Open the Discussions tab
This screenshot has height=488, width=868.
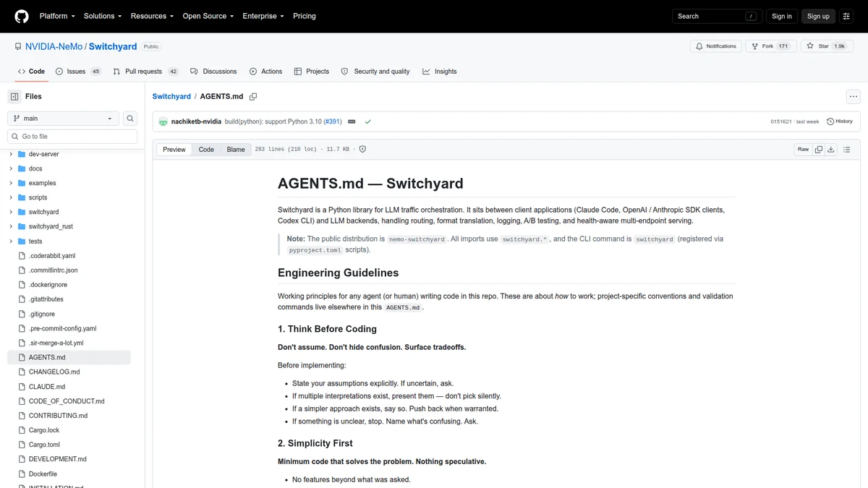click(x=213, y=72)
